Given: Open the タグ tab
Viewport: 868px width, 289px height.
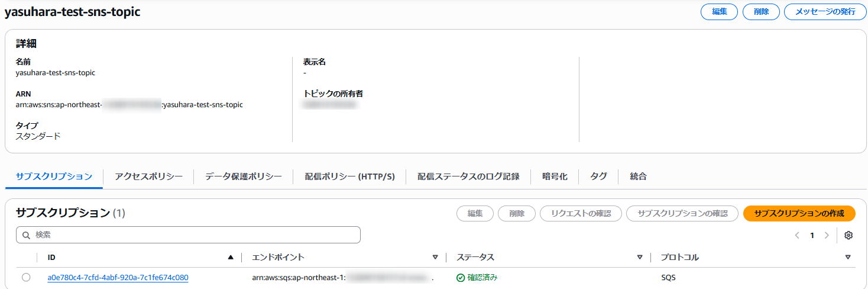Looking at the screenshot, I should point(598,176).
